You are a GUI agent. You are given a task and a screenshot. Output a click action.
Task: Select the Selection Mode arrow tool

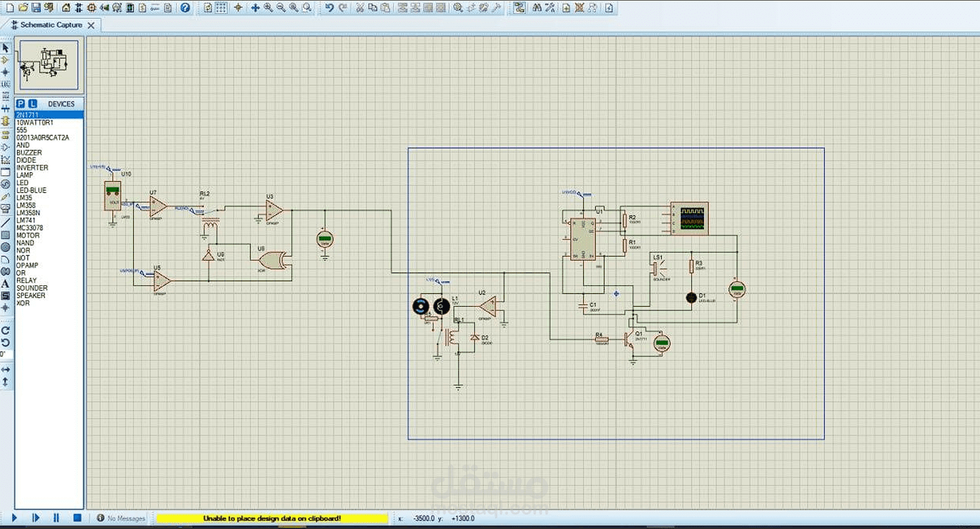6,48
